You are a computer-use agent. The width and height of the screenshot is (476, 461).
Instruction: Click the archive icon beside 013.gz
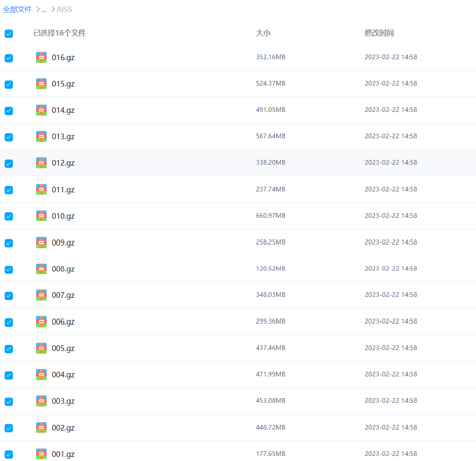pos(41,136)
